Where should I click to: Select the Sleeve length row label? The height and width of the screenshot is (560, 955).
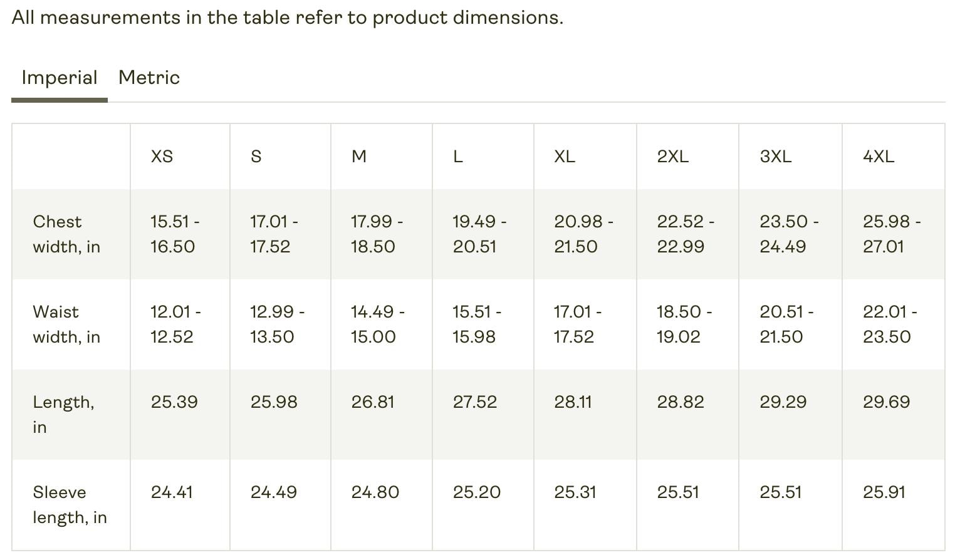(x=70, y=504)
